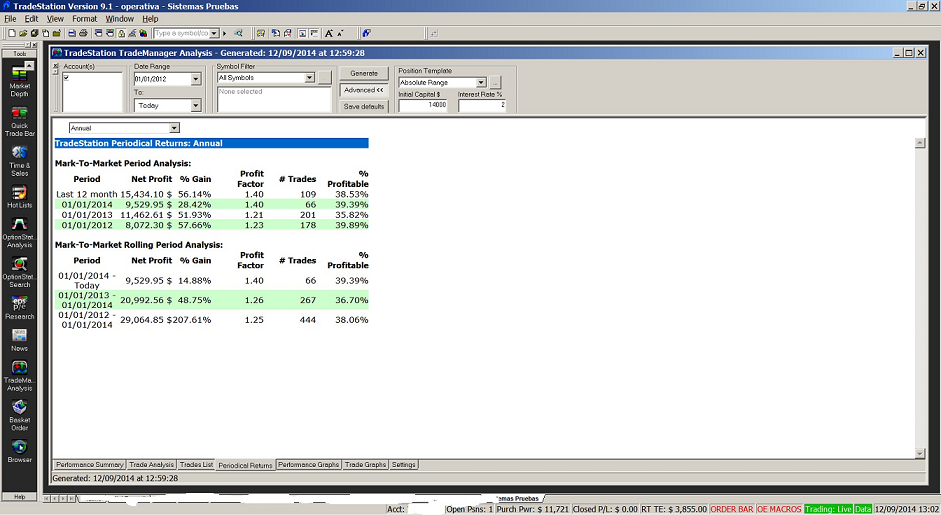Decrease font size with small A icon
The image size is (941, 516).
click(x=340, y=33)
